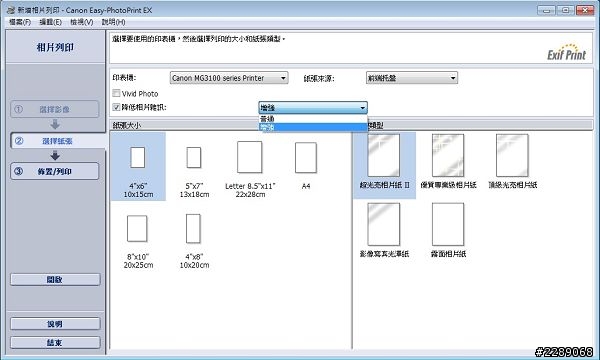The height and width of the screenshot is (360, 600).
Task: Click the application icon in the title bar
Action: [x=11, y=10]
